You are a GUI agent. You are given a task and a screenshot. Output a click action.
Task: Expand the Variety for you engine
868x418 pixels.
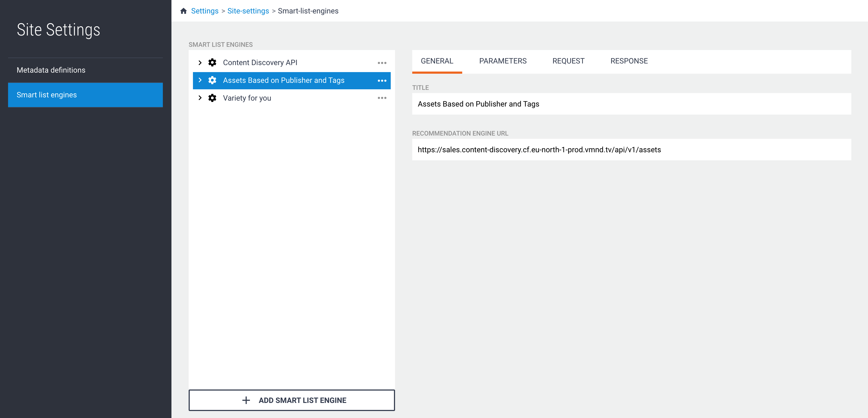pos(200,98)
